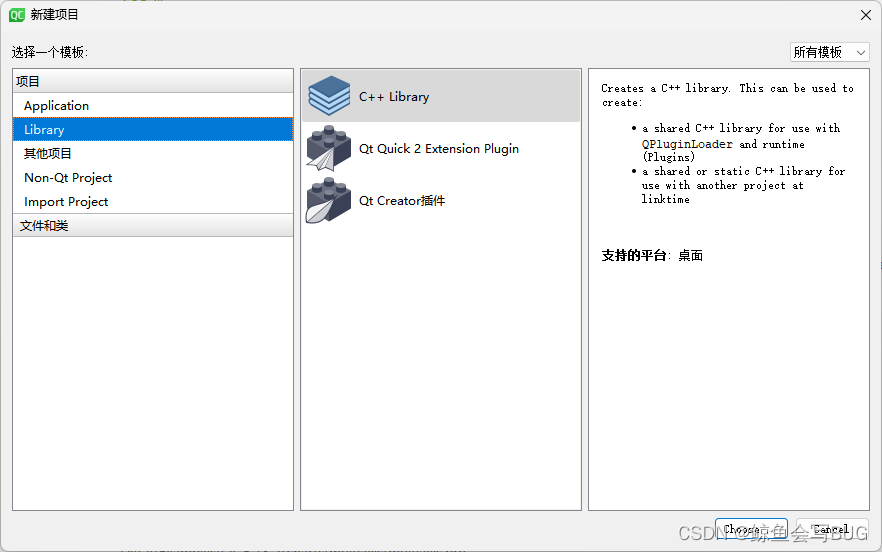Viewport: 882px width, 552px height.
Task: Select Qt Quick 2 Extension Plugin label
Action: point(439,149)
